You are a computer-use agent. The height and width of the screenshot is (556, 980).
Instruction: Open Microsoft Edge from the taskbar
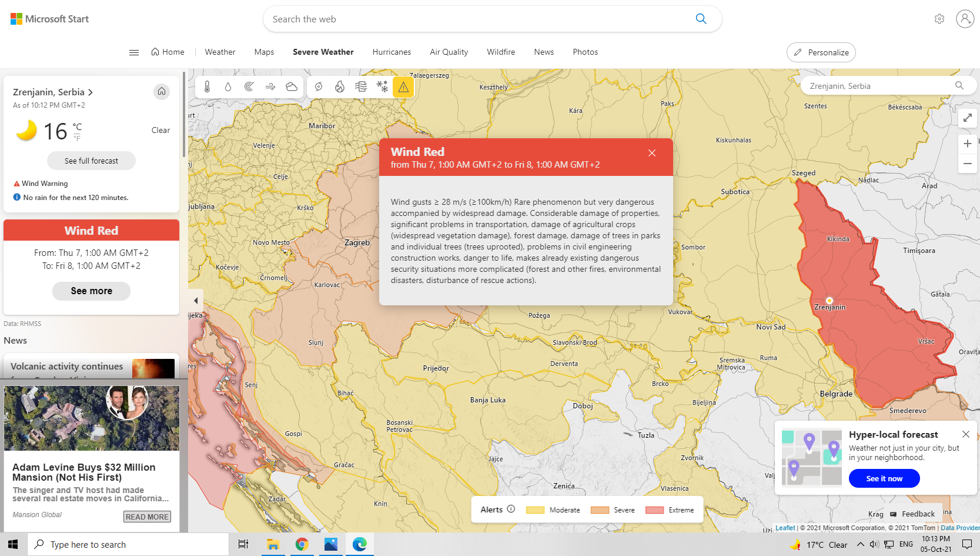tap(360, 544)
